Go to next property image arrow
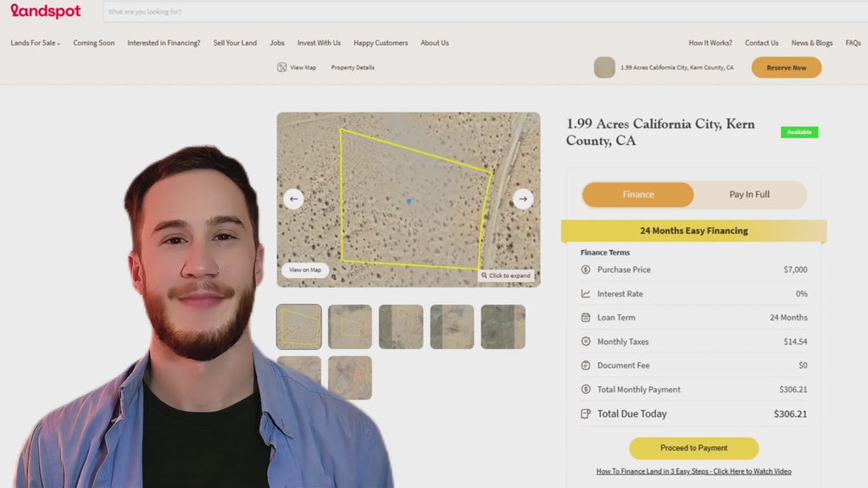This screenshot has width=868, height=488. tap(523, 199)
